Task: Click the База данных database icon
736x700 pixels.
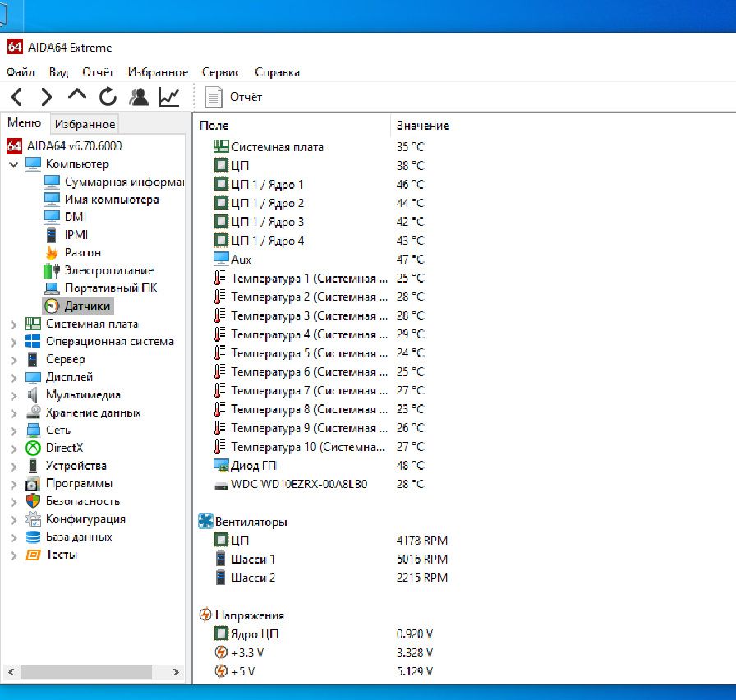Action: (33, 537)
